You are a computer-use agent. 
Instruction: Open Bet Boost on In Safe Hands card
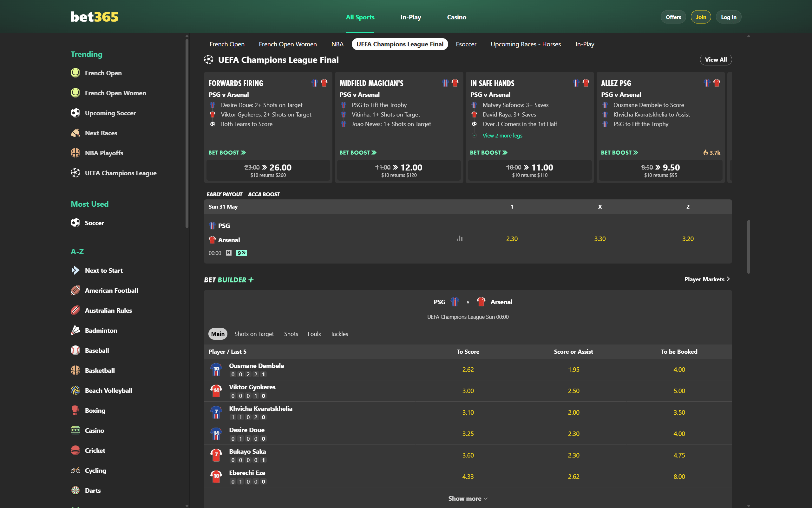pos(488,152)
